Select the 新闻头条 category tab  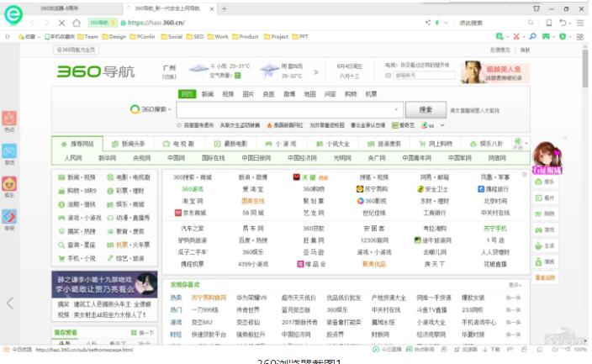[129, 144]
